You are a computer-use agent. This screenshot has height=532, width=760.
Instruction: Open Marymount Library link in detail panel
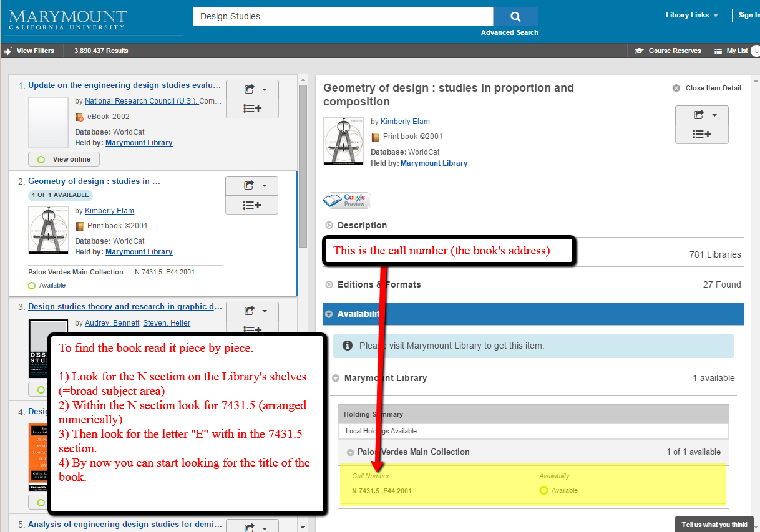tap(434, 163)
